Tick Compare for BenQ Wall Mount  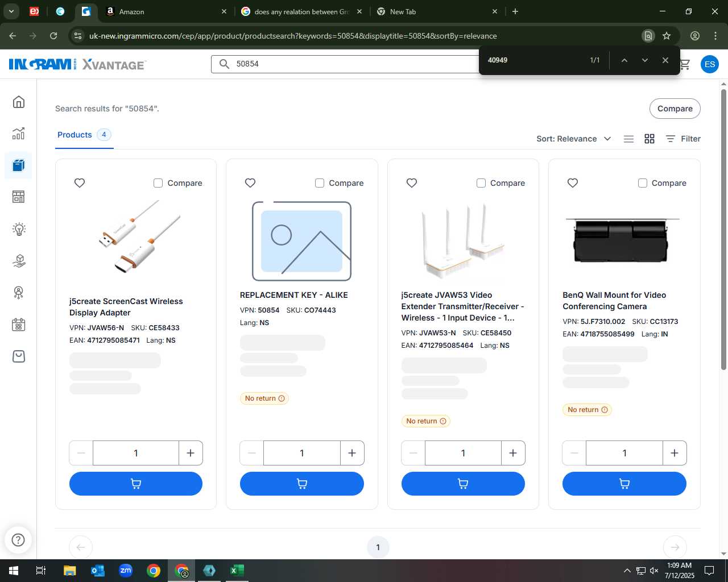[x=643, y=183]
